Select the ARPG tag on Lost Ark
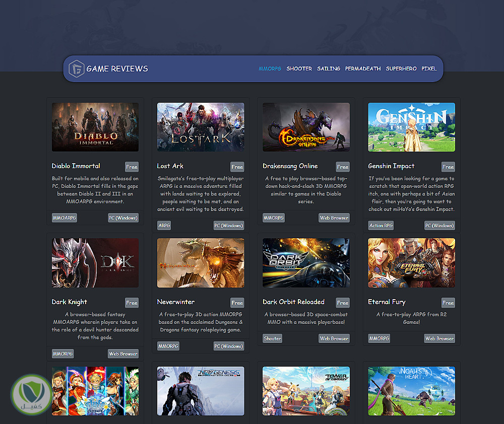 click(x=164, y=226)
